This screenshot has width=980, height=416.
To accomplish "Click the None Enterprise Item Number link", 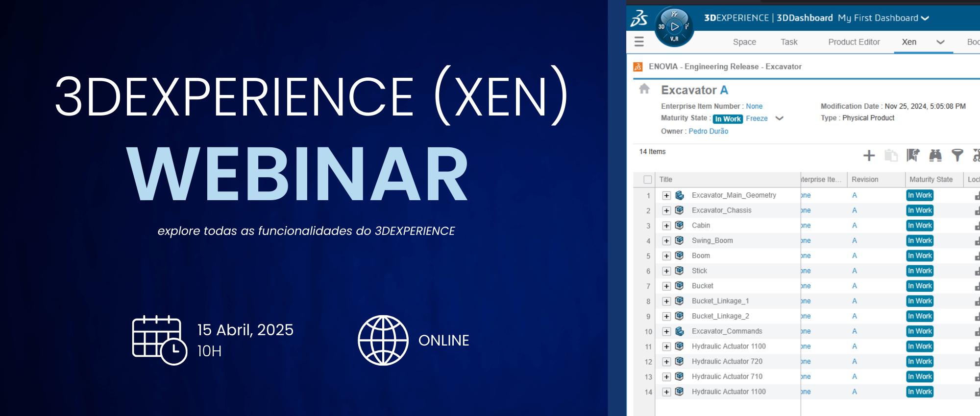I will point(754,106).
